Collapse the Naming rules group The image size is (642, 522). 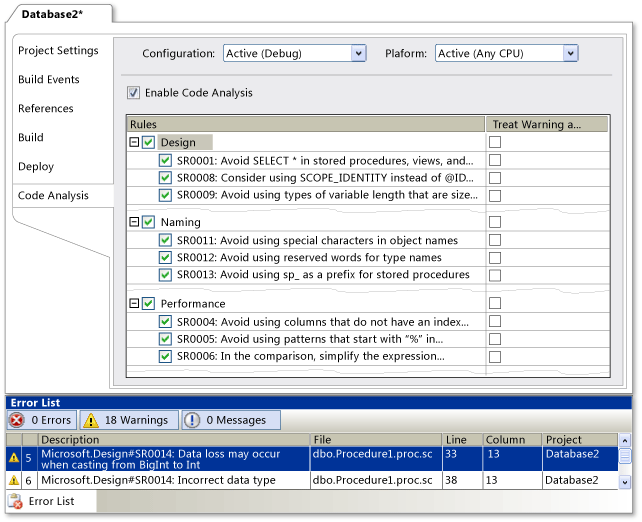pos(134,222)
